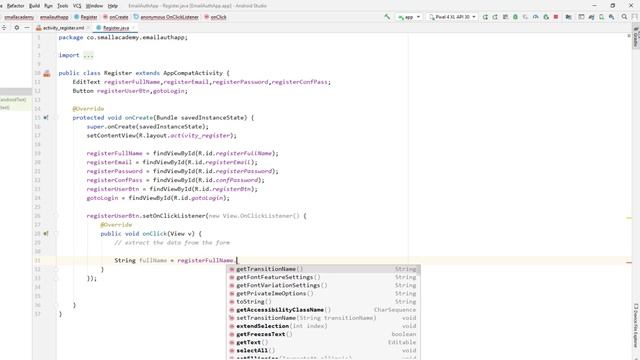Viewport: 640px width, 360px height.
Task: Click the onCreate breadcrumb
Action: [x=116, y=17]
